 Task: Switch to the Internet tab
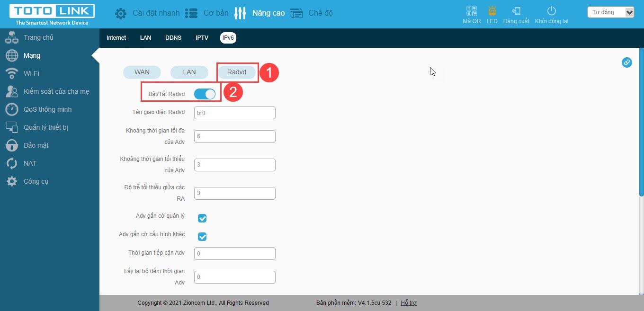[116, 38]
